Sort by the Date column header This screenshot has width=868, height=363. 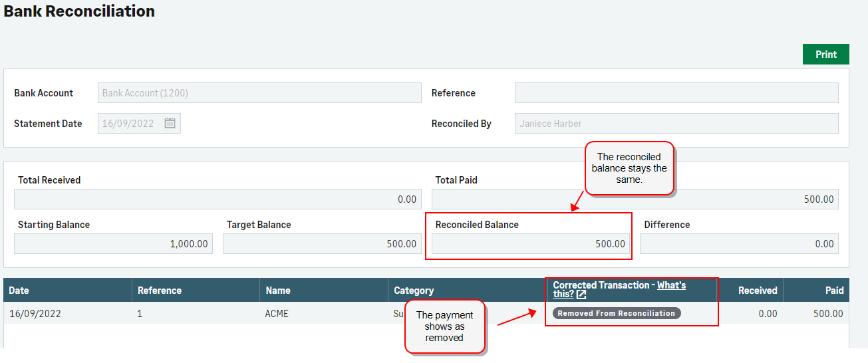(19, 291)
